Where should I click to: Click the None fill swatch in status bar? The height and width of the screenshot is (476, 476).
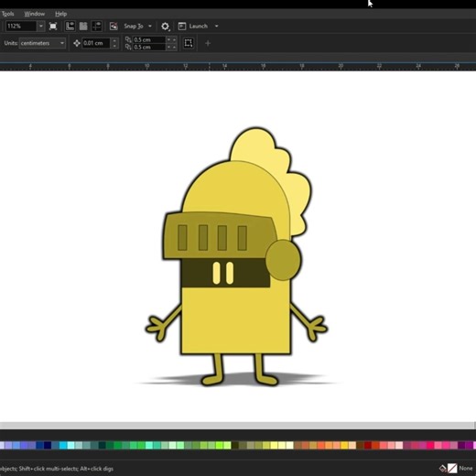(452, 468)
